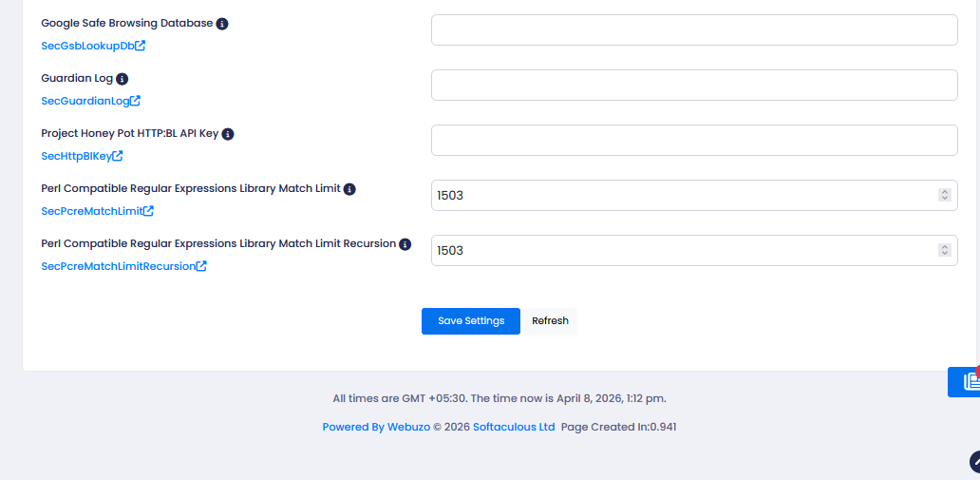The image size is (980, 480).
Task: Open SecHttpBlKey documentation link
Action: 82,156
